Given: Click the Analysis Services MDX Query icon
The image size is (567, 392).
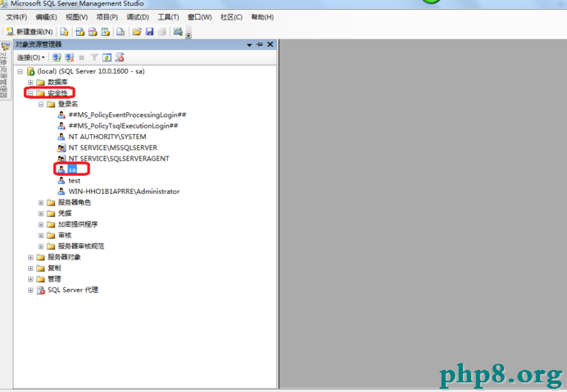Looking at the screenshot, I should point(80,32).
